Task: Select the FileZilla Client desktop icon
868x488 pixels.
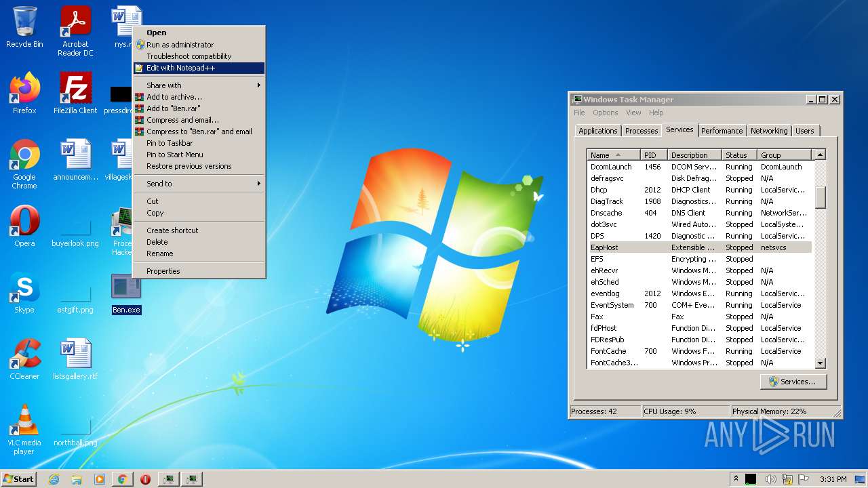Action: [75, 93]
